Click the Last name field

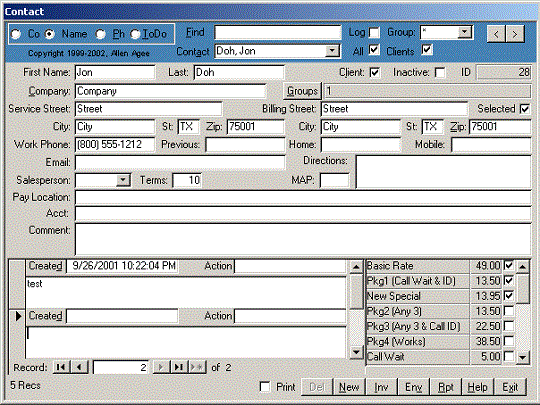pos(239,72)
